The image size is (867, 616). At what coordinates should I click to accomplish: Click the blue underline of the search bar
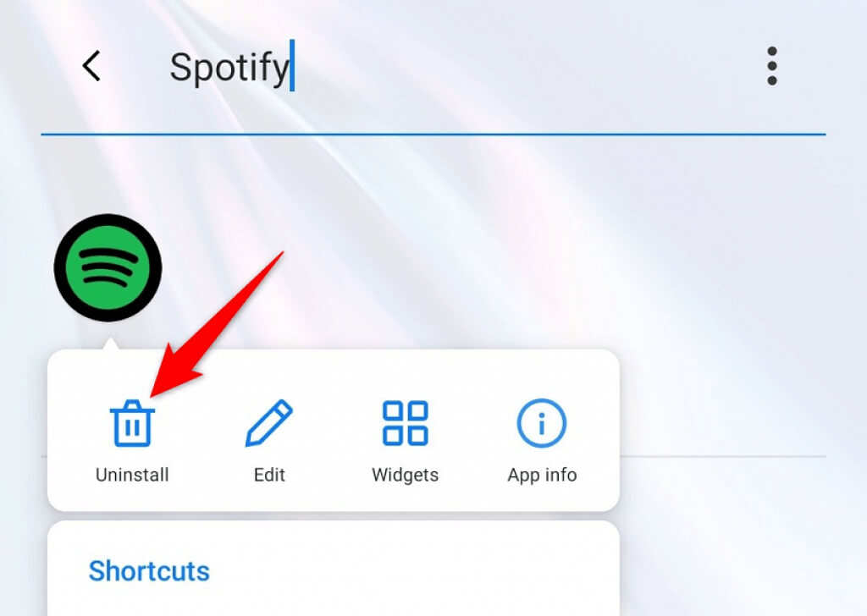[x=433, y=135]
